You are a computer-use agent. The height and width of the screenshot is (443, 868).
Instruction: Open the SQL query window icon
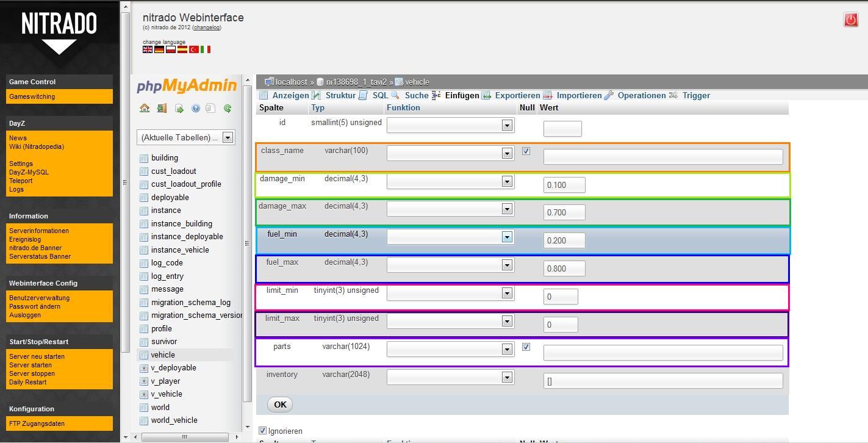click(x=179, y=108)
